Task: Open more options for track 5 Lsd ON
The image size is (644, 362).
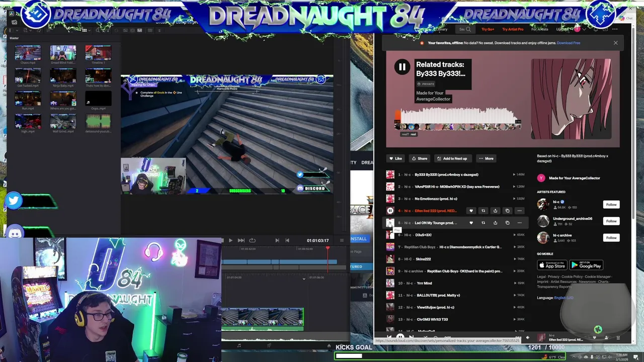Action: 519,223
